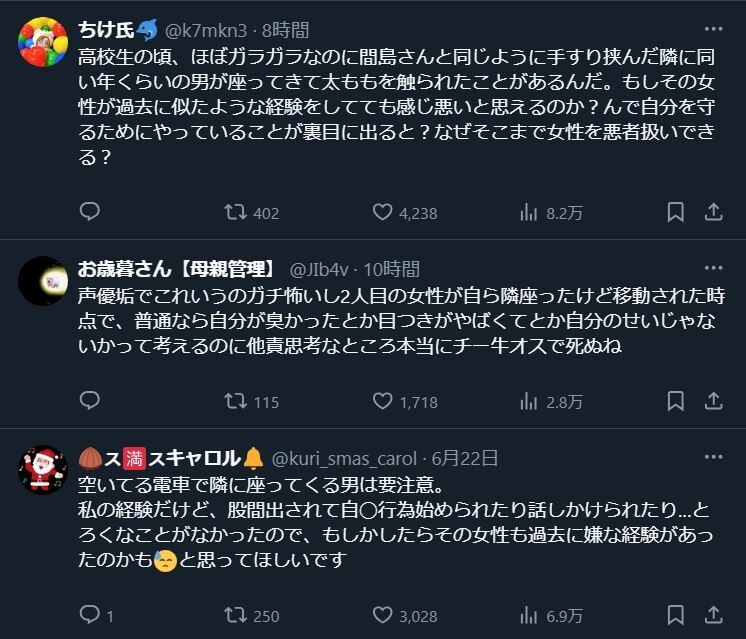
Task: Share the ちけ氏 tweet
Action: click(x=713, y=212)
